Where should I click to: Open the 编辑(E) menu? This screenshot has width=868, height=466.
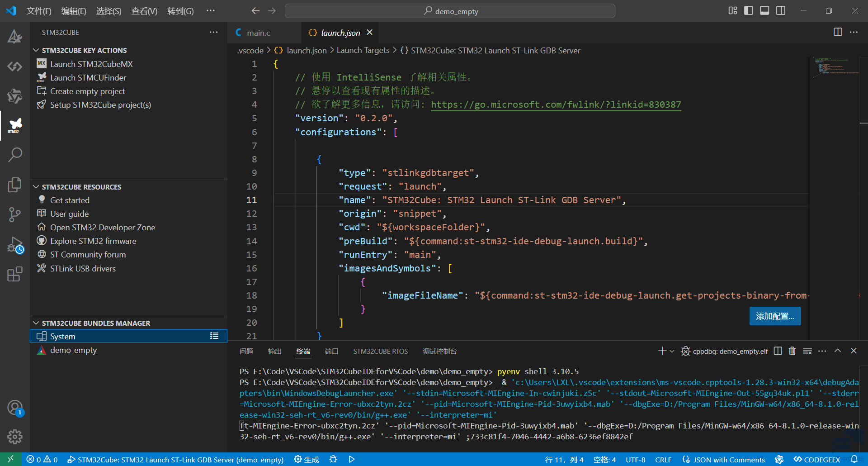pos(74,11)
